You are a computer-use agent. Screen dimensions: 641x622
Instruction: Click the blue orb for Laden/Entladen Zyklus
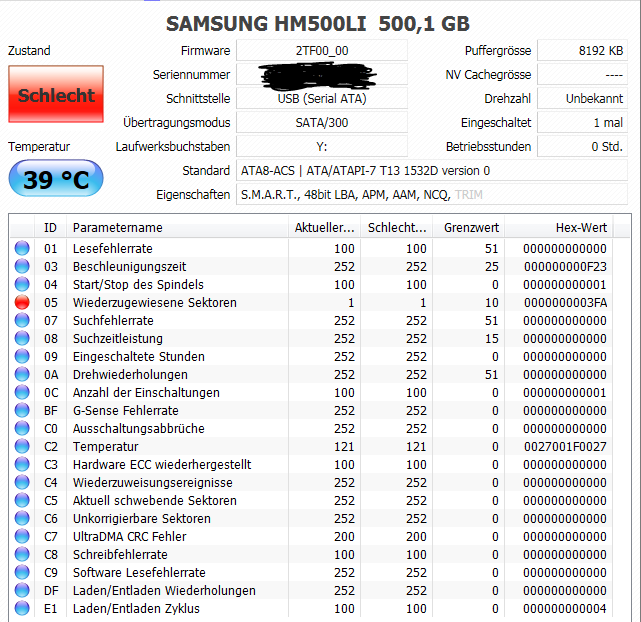click(22, 608)
